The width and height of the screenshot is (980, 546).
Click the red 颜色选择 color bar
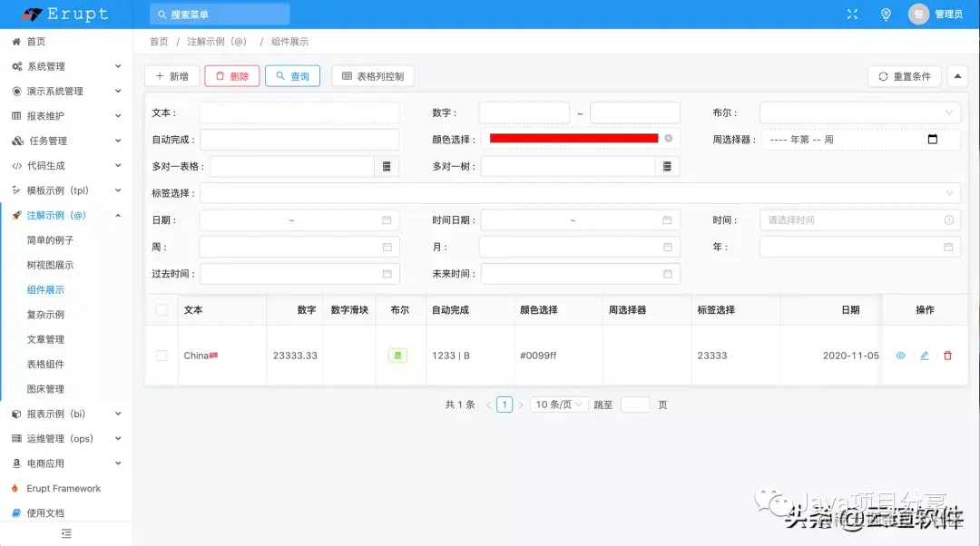tap(575, 138)
